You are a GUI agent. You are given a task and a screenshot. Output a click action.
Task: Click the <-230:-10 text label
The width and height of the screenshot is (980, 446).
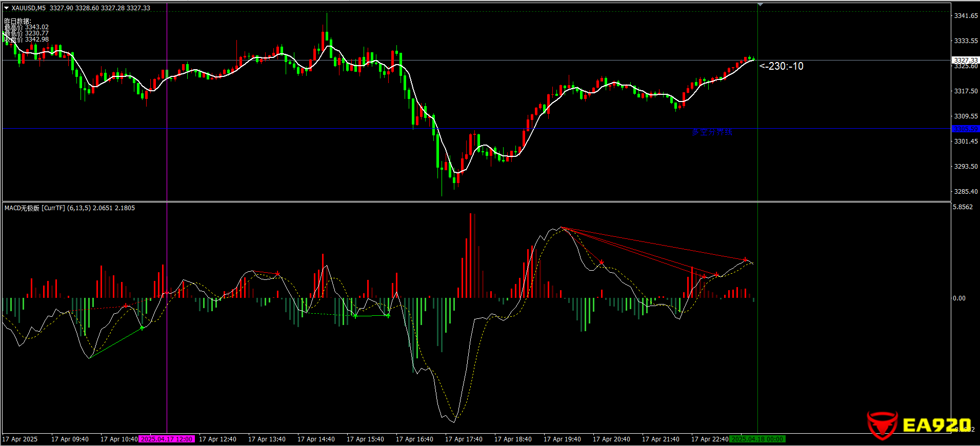[x=781, y=66]
